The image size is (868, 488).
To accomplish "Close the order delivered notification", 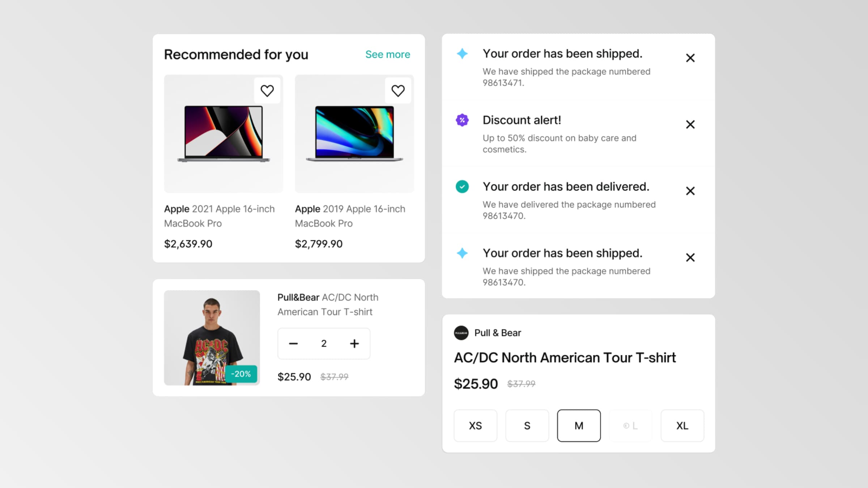I will click(690, 191).
